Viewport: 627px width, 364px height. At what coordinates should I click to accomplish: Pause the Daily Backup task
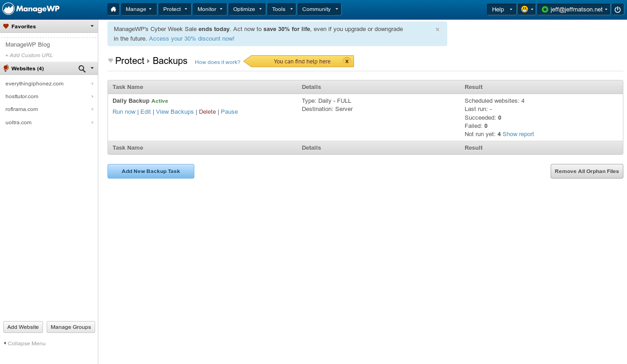click(x=229, y=112)
